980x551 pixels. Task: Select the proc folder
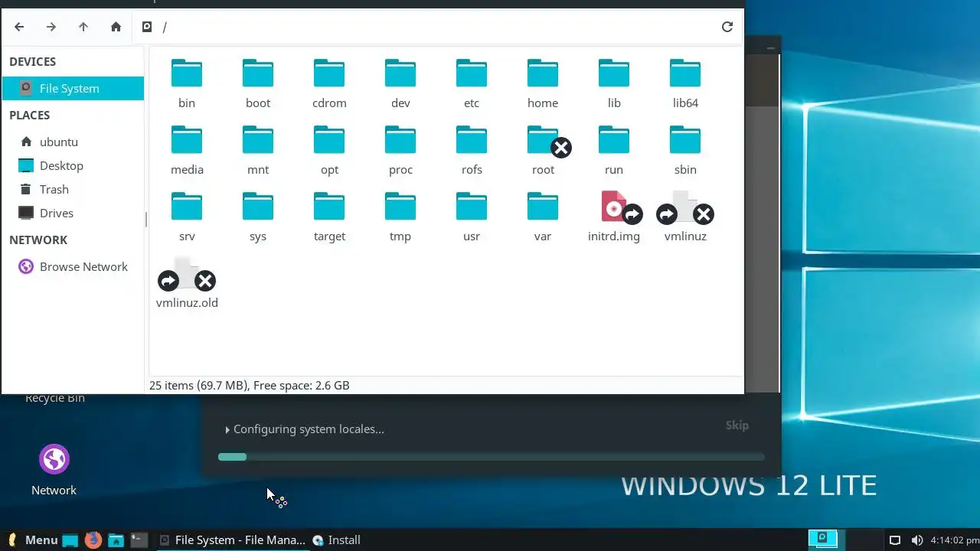400,151
